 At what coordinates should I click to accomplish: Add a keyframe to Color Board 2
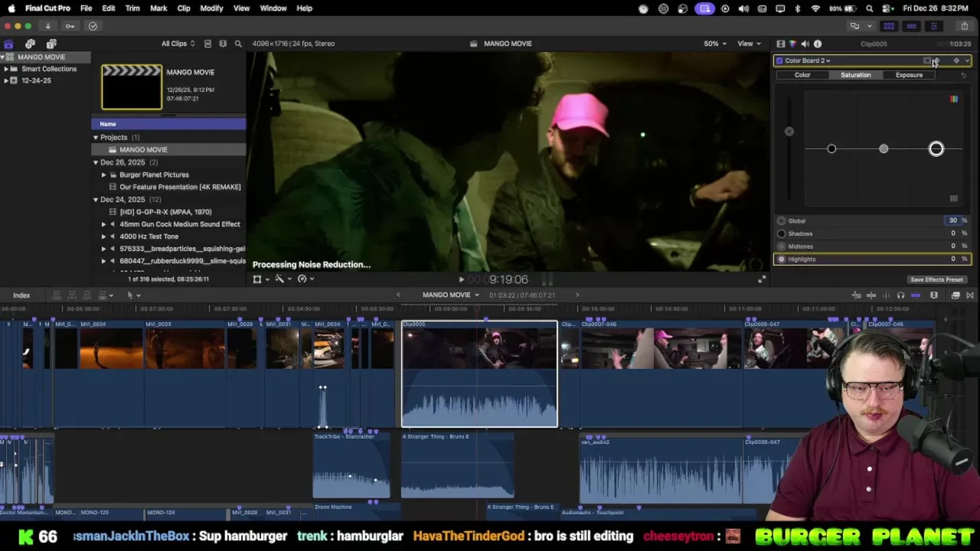click(x=955, y=60)
